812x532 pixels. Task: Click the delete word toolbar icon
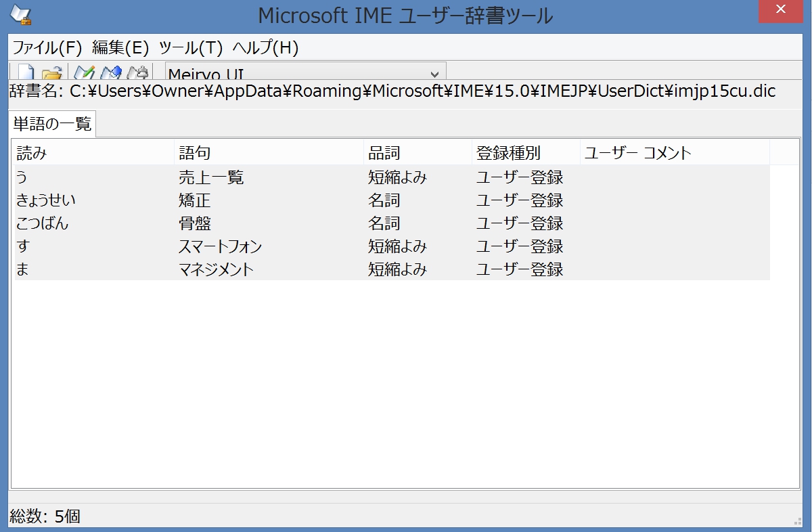(x=137, y=72)
